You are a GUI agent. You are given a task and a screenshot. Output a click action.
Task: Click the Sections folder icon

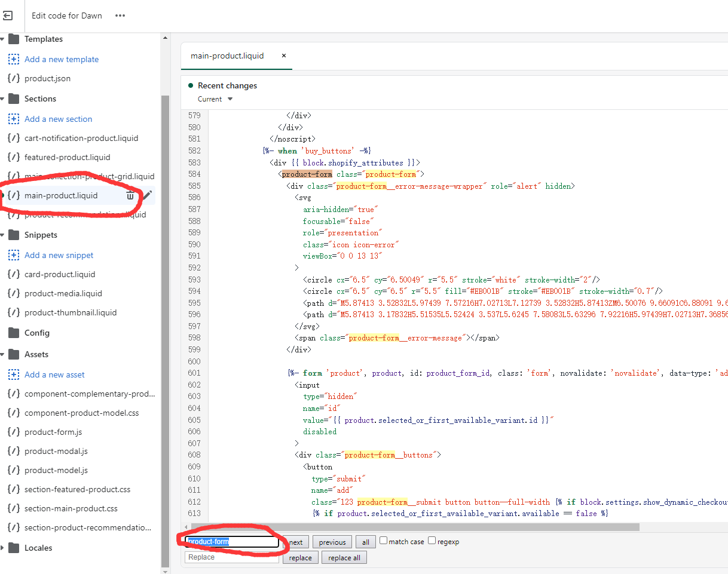(14, 99)
